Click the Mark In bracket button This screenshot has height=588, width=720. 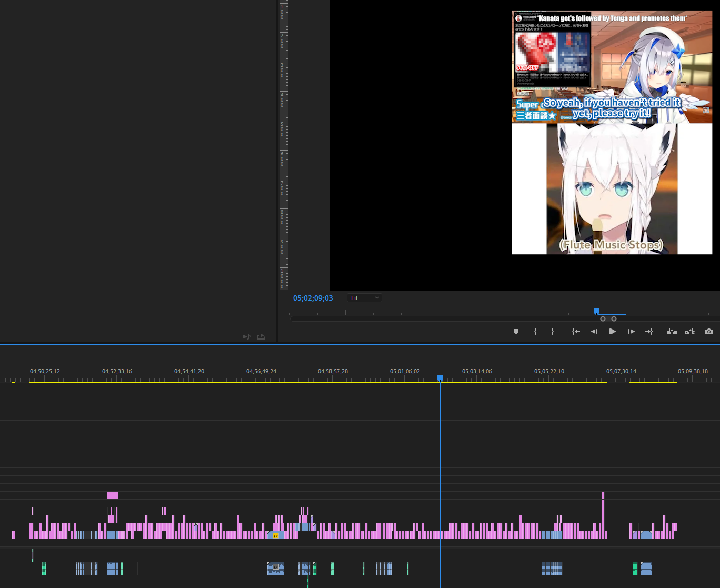[535, 332]
